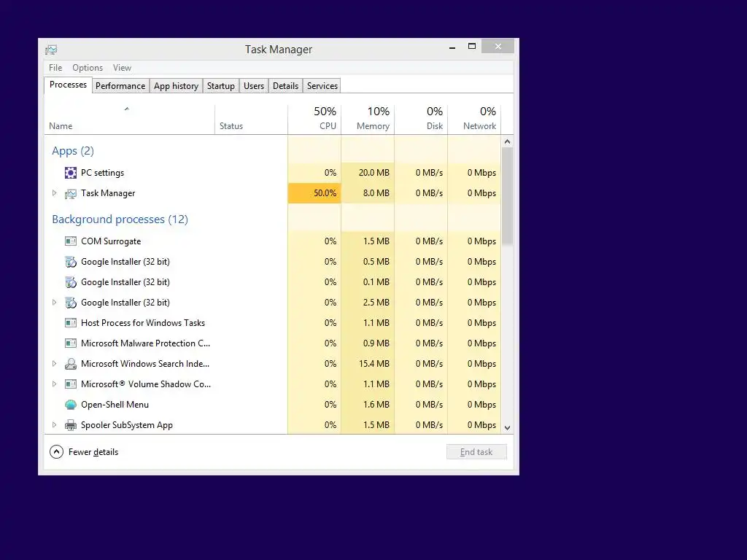Viewport: 747px width, 560px height.
Task: Click the vertical scrollbar thumb
Action: point(508,196)
